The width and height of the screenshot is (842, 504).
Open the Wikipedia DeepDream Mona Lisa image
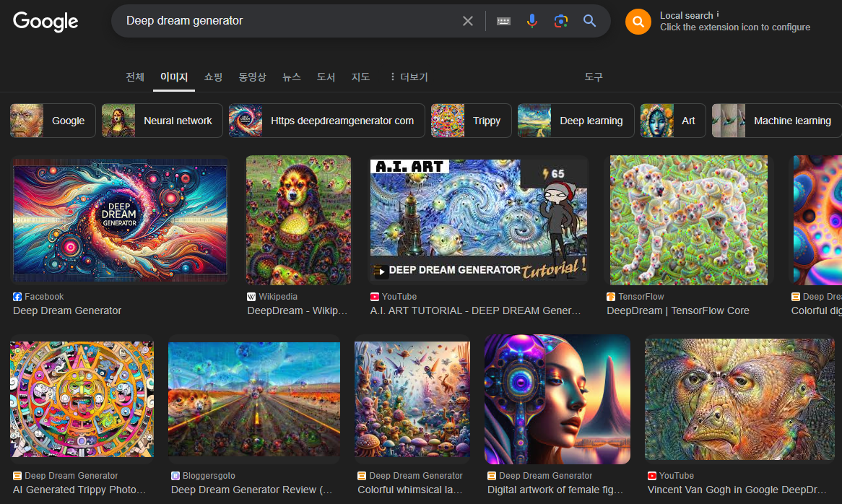(298, 220)
